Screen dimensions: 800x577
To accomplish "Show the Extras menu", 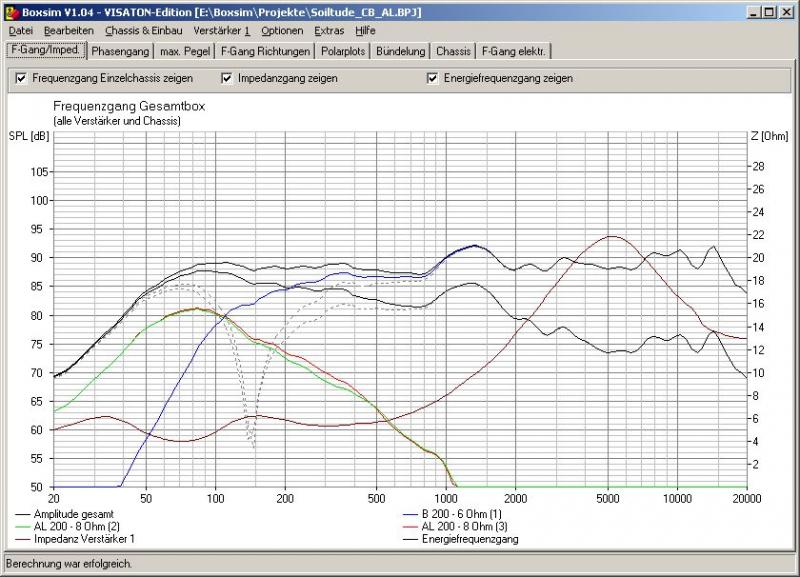I will [x=329, y=31].
